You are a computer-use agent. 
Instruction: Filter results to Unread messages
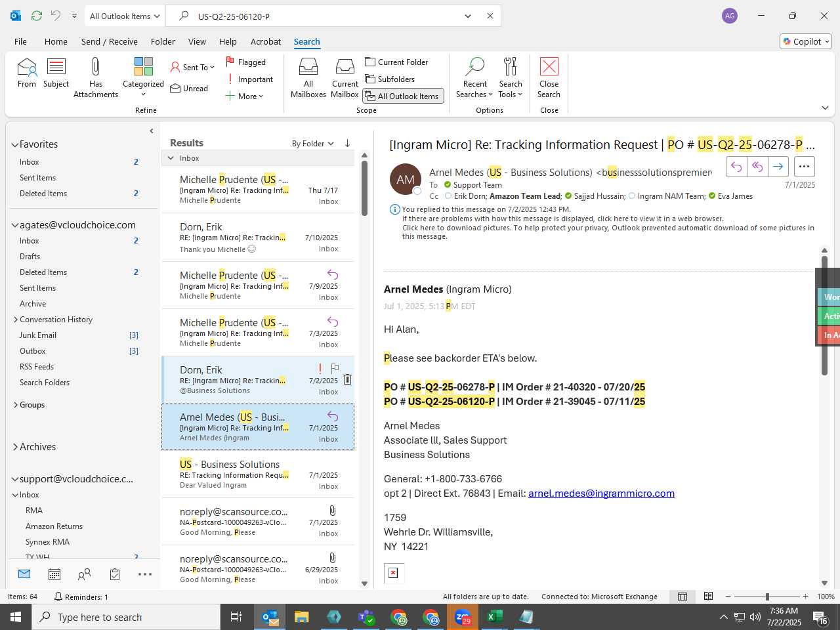[189, 88]
